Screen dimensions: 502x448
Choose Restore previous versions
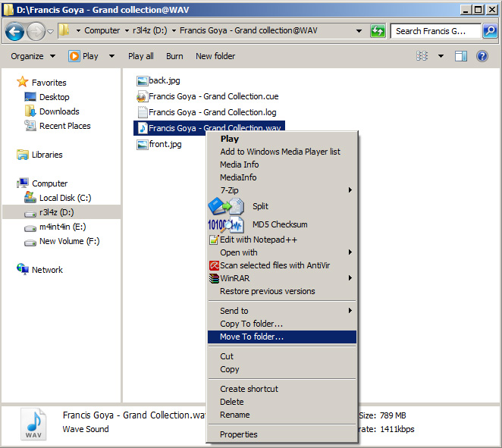pyautogui.click(x=282, y=291)
